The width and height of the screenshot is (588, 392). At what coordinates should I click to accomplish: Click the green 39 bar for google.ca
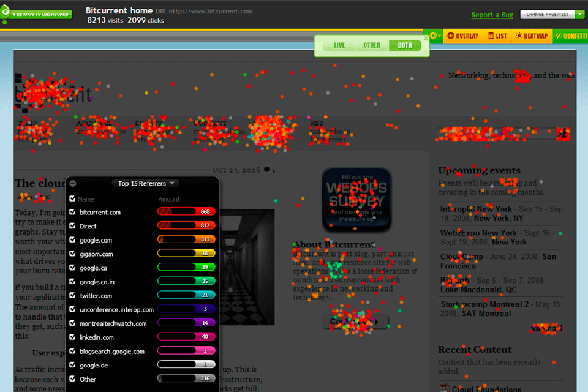(x=186, y=267)
